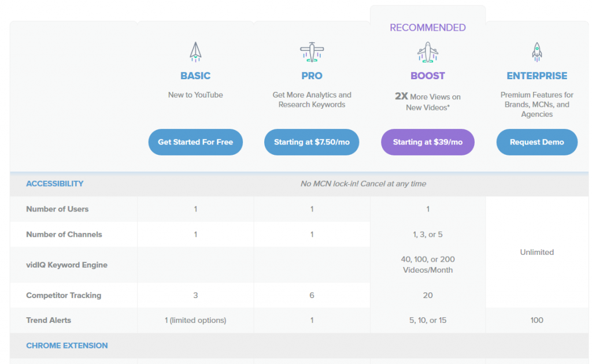Click the Boost plan jet airplane icon
592x364 pixels.
point(428,52)
